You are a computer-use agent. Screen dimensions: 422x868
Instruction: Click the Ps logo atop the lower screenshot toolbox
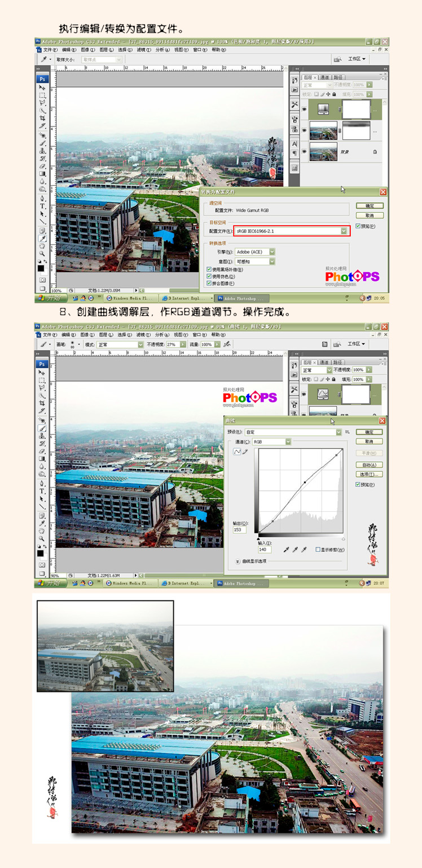point(42,364)
